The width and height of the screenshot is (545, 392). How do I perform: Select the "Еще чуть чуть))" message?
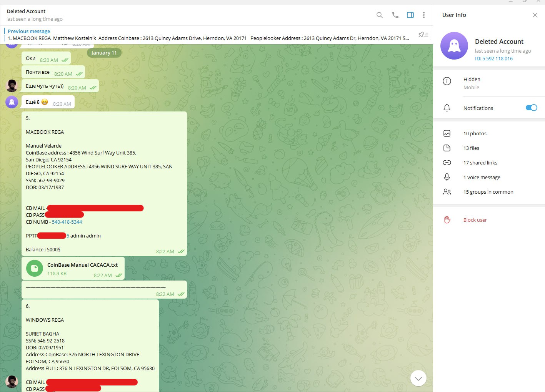[60, 86]
